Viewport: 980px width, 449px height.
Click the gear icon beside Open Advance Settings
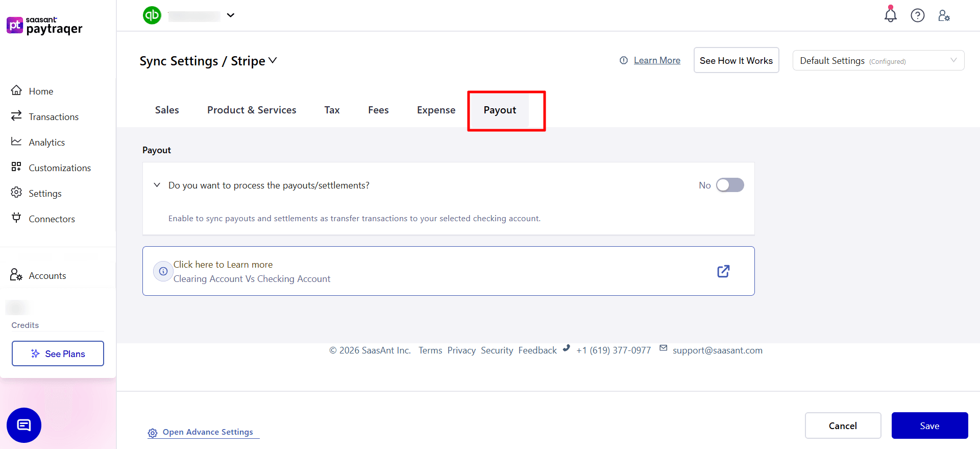153,433
